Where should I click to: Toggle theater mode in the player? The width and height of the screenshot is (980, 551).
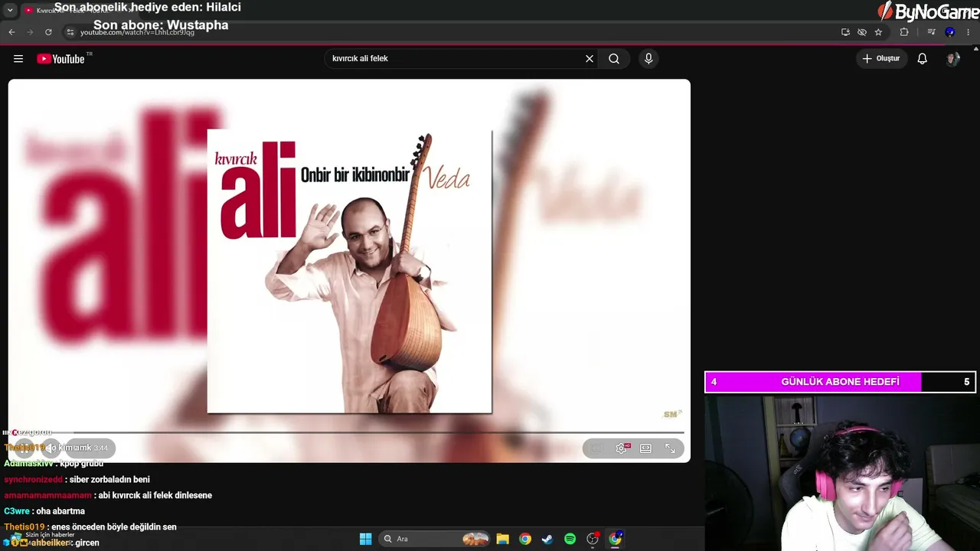[x=645, y=448]
